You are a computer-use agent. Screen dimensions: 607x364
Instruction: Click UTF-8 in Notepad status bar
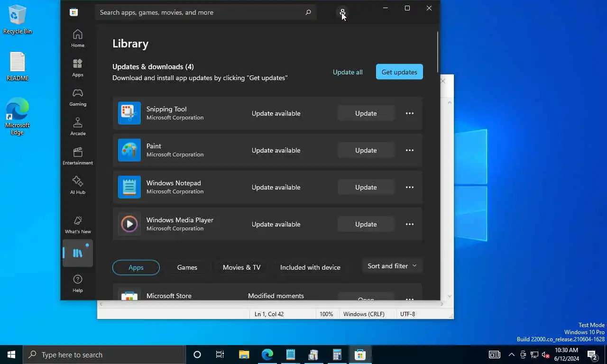[x=407, y=314]
